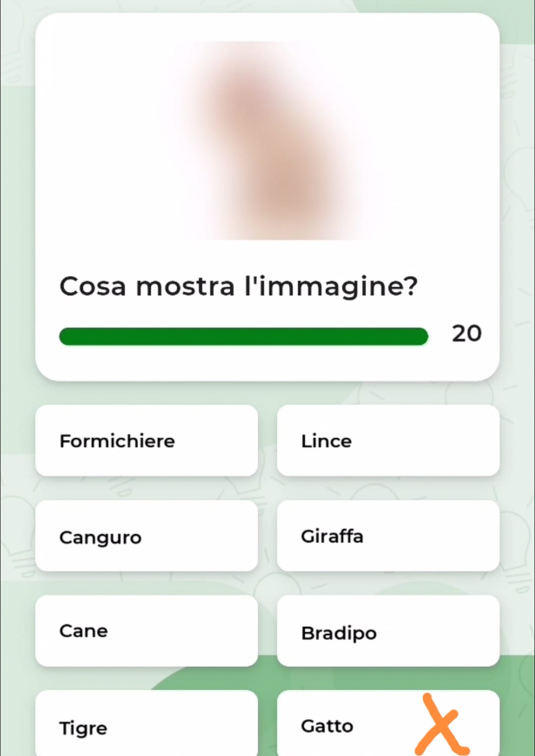This screenshot has height=756, width=535.
Task: Select the Formichiere answer
Action: [x=146, y=440]
